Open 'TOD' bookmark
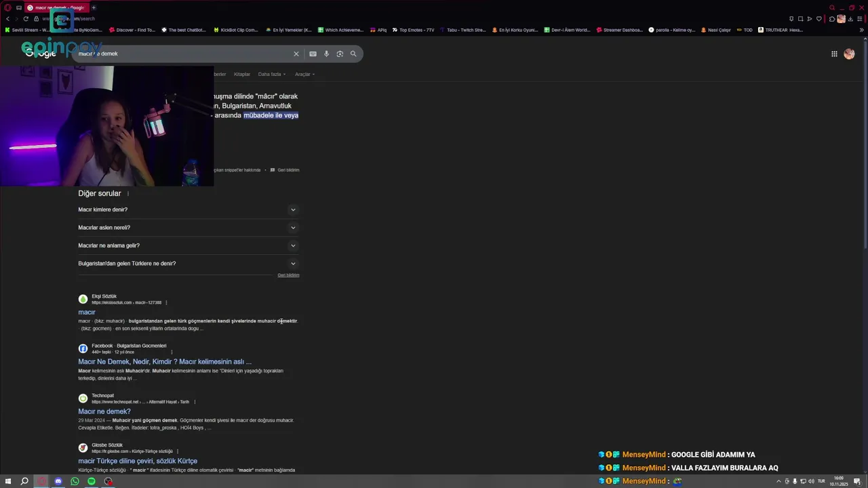Viewport: 868px width, 488px height. [x=745, y=30]
